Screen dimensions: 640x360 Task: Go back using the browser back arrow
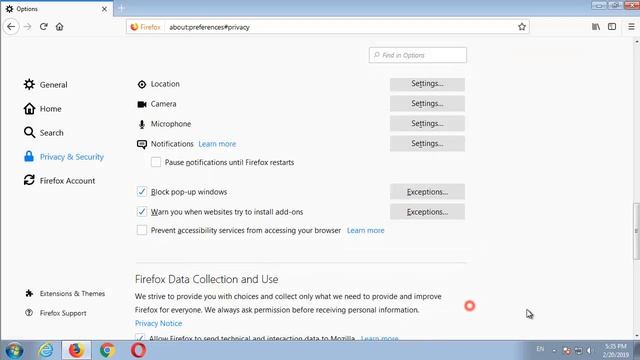point(11,27)
